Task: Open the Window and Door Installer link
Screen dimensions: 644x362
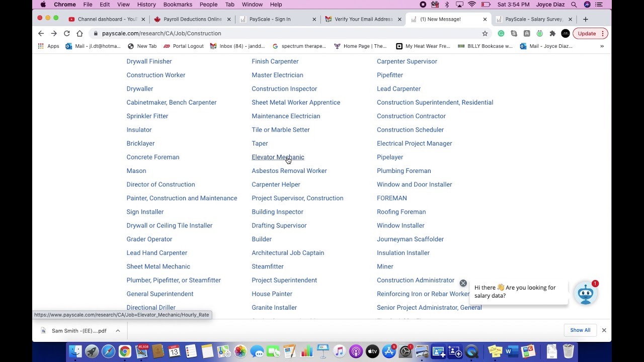Action: point(414,185)
